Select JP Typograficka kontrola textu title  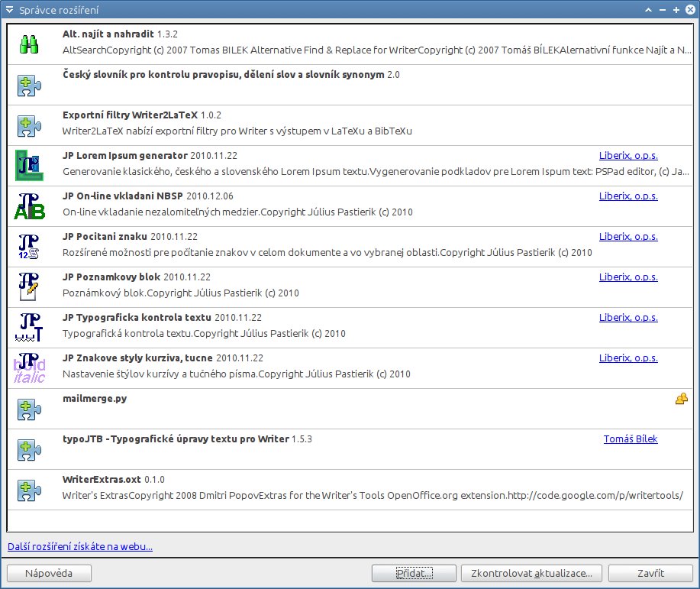point(162,318)
